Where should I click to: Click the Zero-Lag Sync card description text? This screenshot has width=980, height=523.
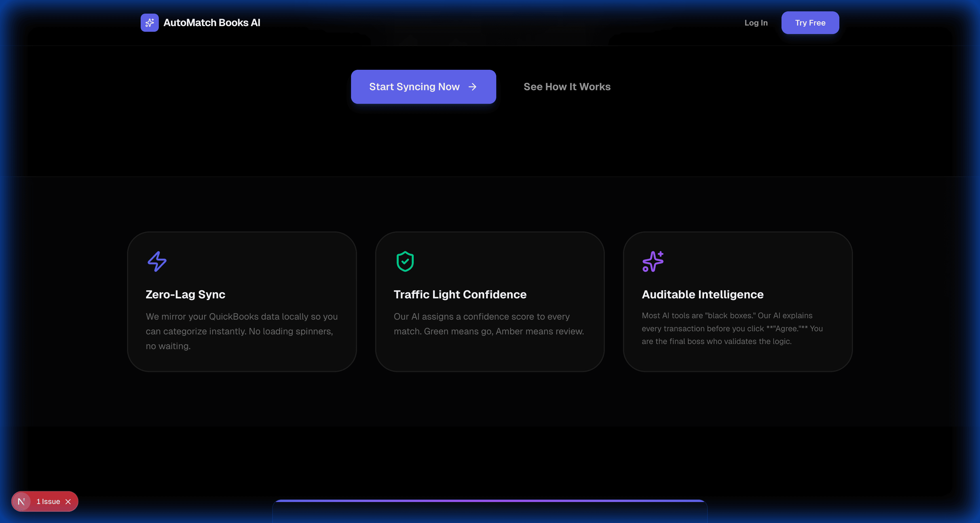coord(241,331)
